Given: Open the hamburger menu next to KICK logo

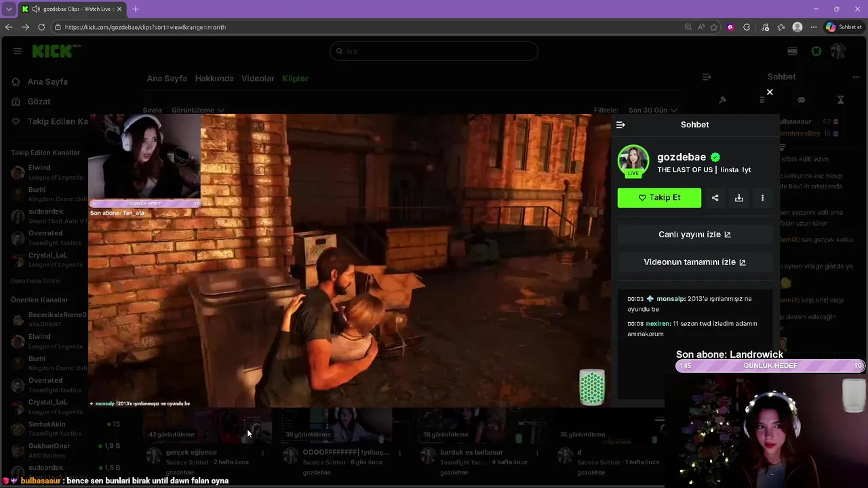Looking at the screenshot, I should tap(18, 51).
